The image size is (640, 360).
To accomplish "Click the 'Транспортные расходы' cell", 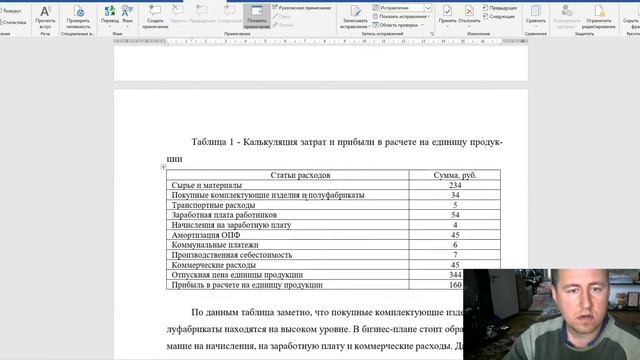I will (x=288, y=205).
